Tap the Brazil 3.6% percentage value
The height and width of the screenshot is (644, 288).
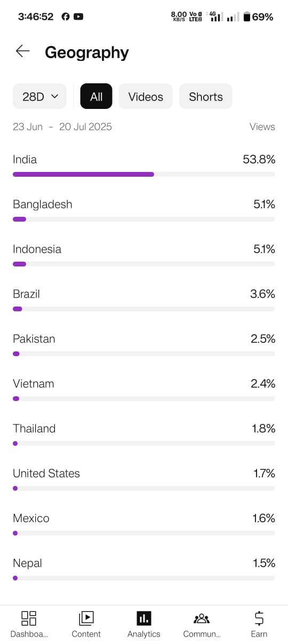pyautogui.click(x=262, y=294)
